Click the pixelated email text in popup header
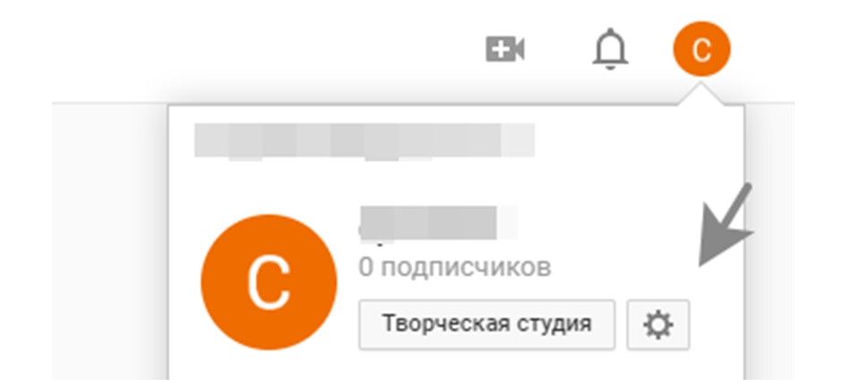 [x=365, y=141]
